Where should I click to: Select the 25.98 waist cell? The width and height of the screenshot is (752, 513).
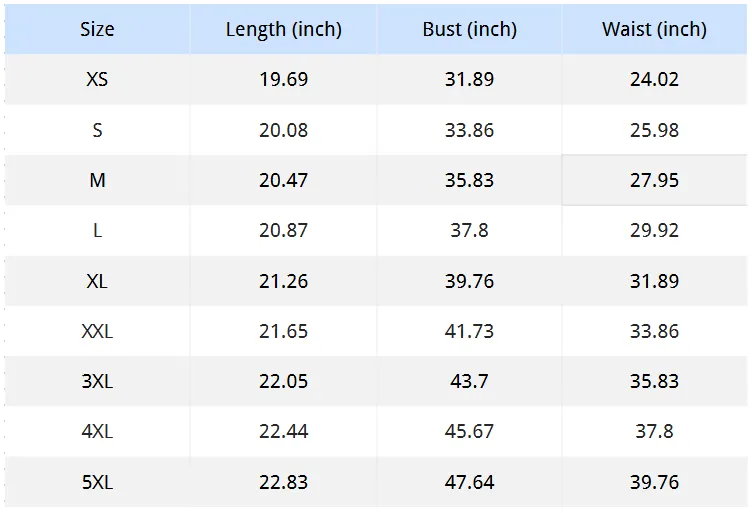pyautogui.click(x=654, y=130)
